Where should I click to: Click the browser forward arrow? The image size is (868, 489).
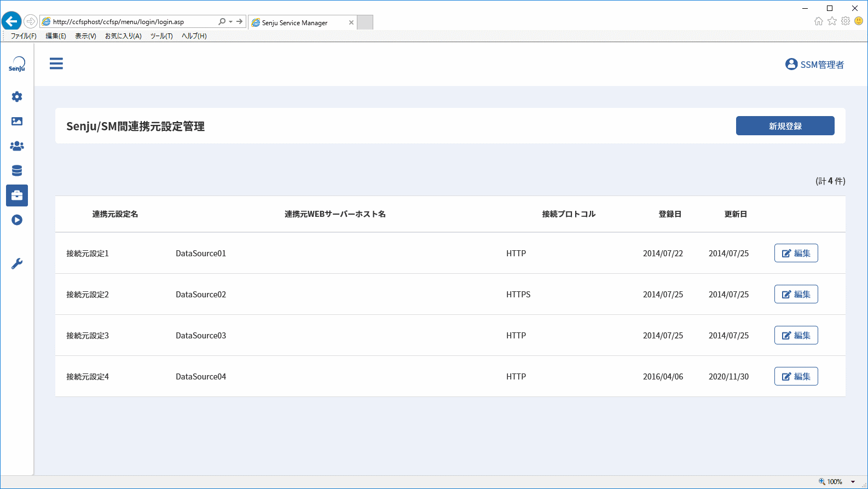tap(31, 22)
